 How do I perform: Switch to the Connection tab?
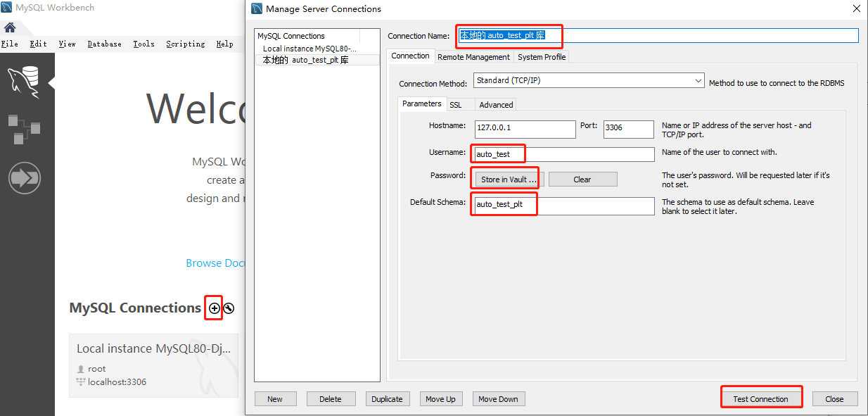click(x=410, y=56)
